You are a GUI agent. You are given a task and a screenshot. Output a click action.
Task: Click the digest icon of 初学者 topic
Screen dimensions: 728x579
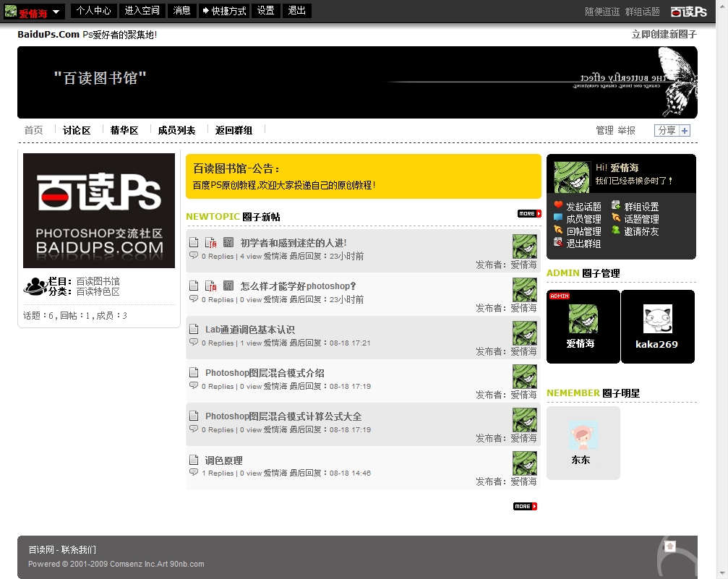pos(228,242)
